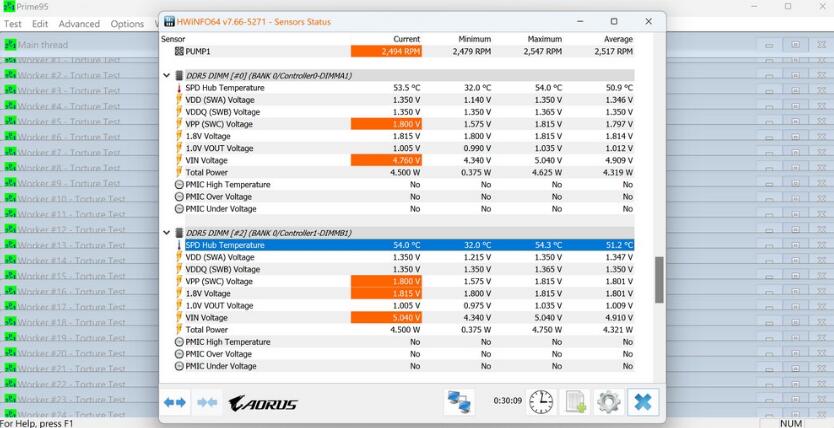Click the log file save icon
834x428 pixels.
[x=575, y=402]
